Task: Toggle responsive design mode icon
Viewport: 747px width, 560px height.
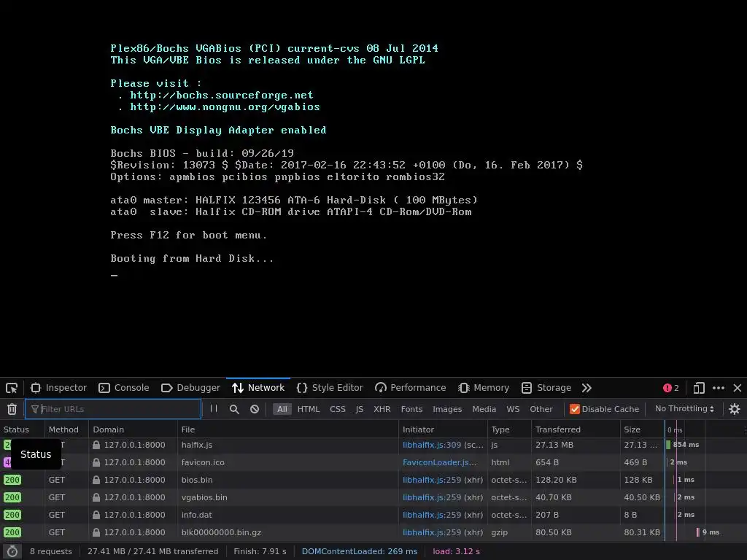Action: pyautogui.click(x=699, y=388)
